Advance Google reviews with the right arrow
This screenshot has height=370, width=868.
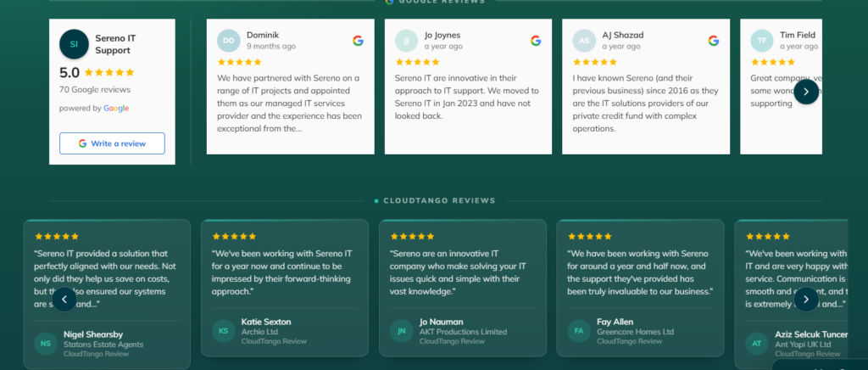(806, 92)
